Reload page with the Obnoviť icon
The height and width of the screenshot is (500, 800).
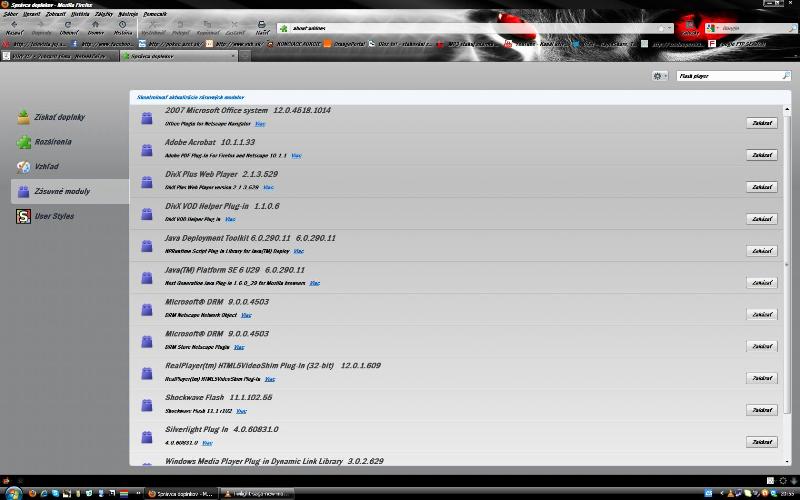68,24
